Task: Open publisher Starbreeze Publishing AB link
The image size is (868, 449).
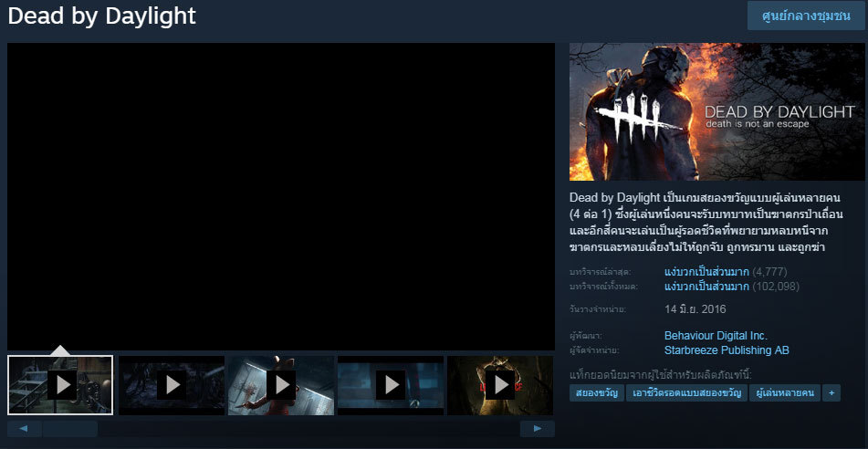Action: click(x=727, y=350)
